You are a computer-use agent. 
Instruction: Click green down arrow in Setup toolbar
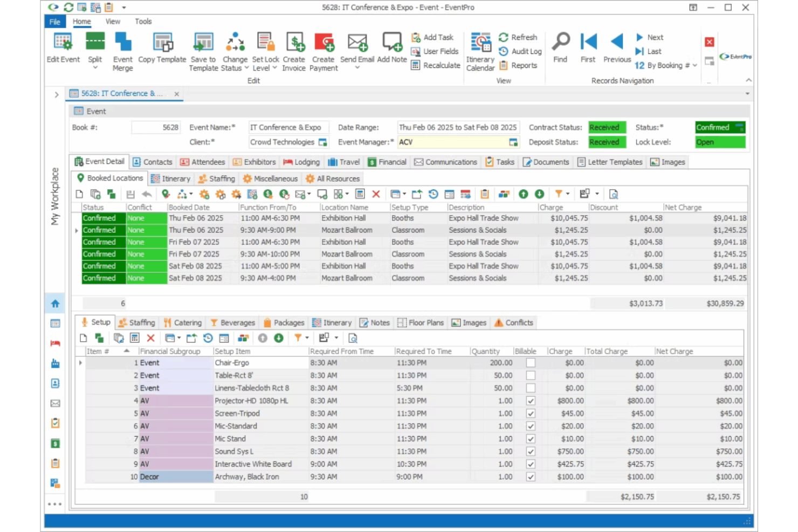pos(279,338)
